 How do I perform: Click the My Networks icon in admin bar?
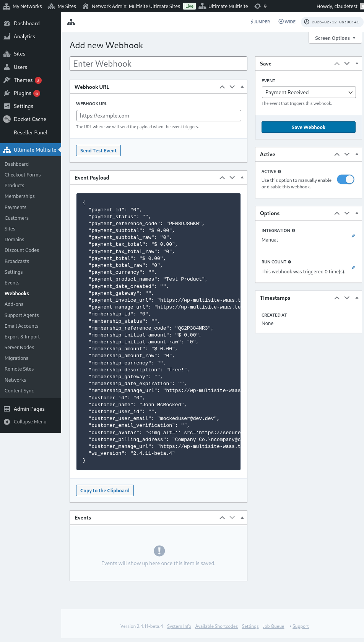[x=6, y=6]
